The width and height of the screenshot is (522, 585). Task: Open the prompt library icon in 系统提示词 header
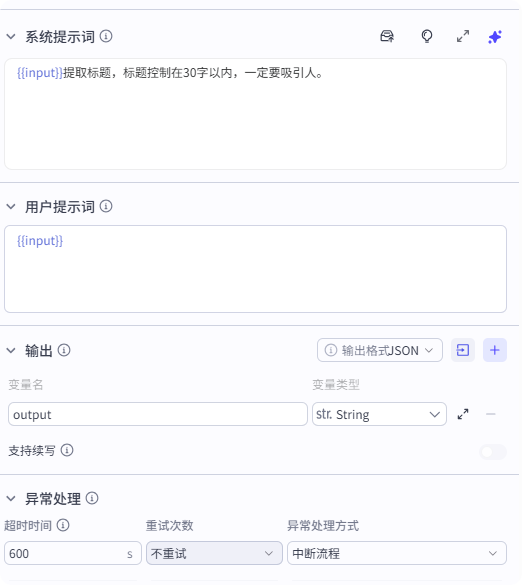[387, 36]
